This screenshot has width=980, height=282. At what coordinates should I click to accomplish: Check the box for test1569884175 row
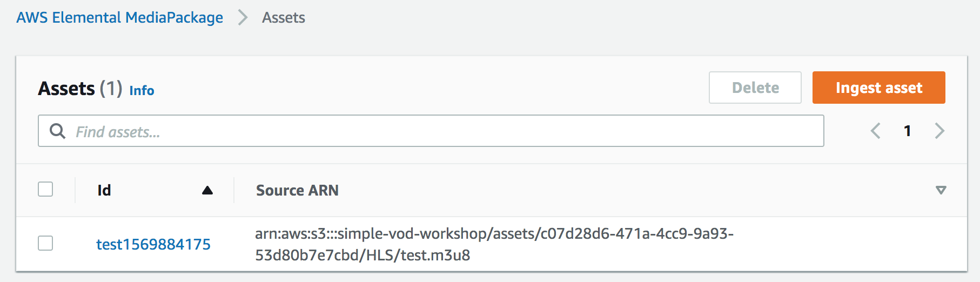pyautogui.click(x=45, y=244)
